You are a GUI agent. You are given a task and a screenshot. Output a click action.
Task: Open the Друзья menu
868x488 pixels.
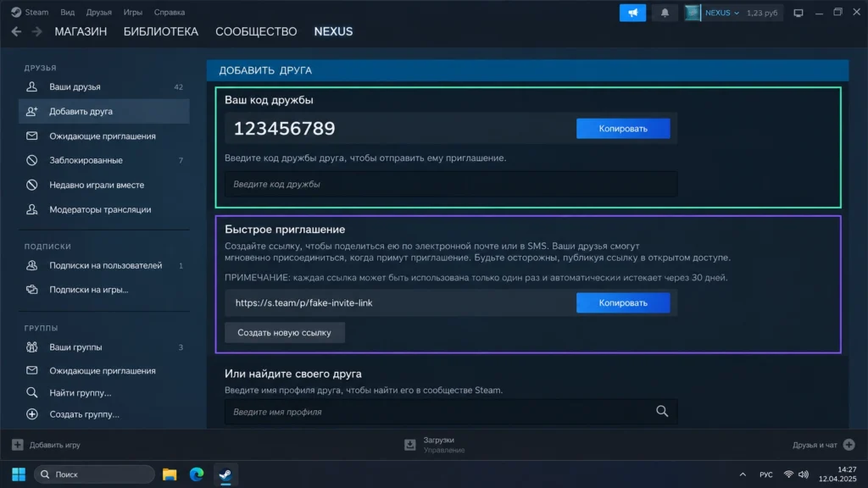pos(98,12)
